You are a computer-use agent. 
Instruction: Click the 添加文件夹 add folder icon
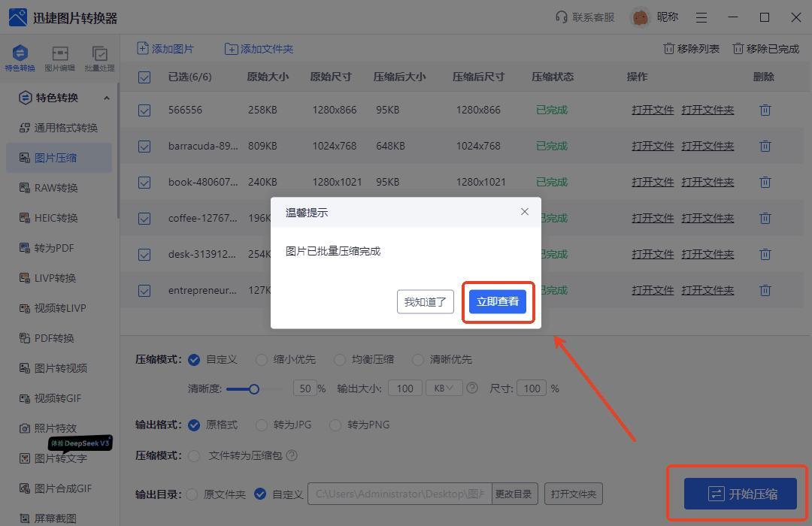232,49
